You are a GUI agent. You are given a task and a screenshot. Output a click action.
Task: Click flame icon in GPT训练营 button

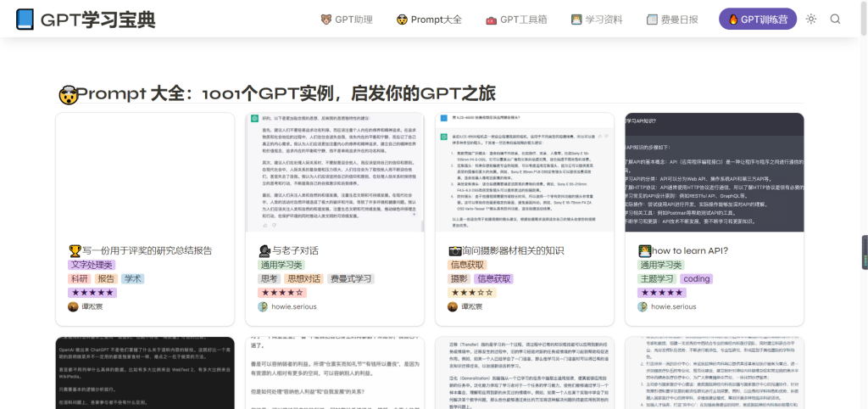coord(733,20)
